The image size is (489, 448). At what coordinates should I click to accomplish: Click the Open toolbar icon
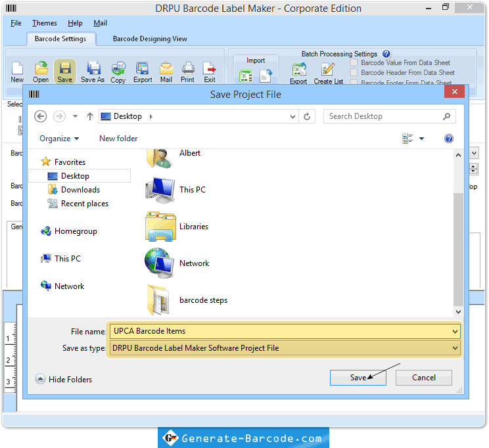tap(41, 72)
